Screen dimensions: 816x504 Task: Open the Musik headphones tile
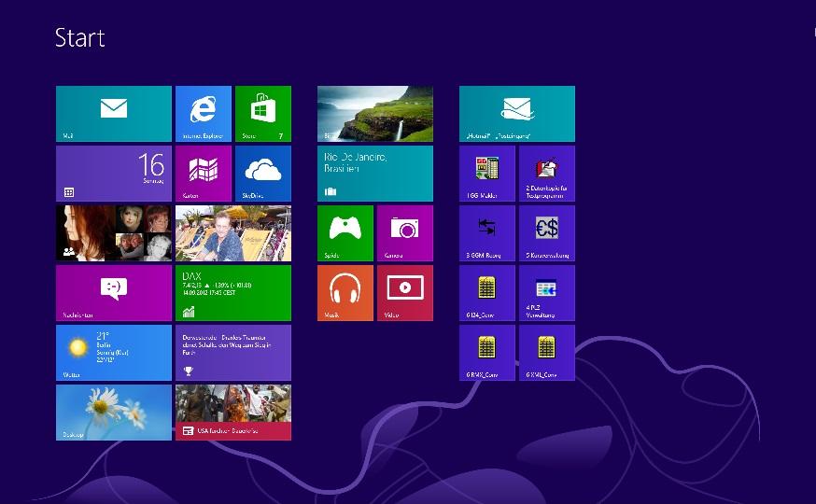tap(345, 293)
